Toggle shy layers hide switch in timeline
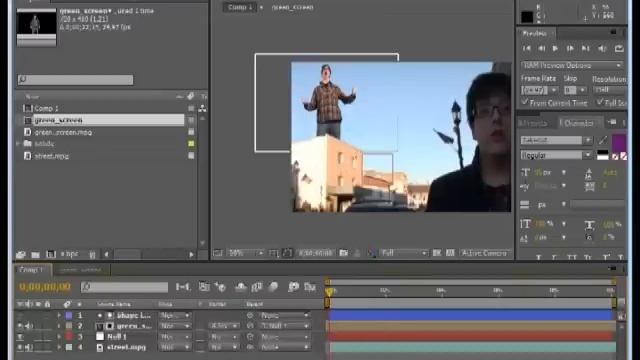The width and height of the screenshot is (640, 360). (240, 287)
